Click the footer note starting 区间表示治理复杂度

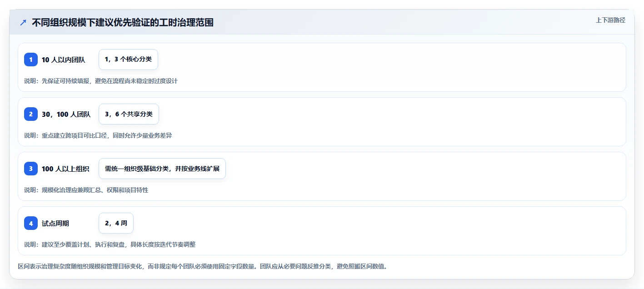click(203, 266)
